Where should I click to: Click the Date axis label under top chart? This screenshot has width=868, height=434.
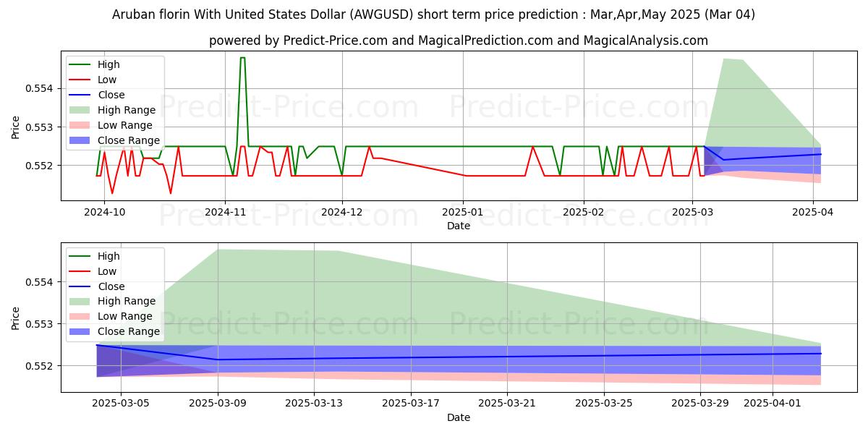click(x=459, y=226)
